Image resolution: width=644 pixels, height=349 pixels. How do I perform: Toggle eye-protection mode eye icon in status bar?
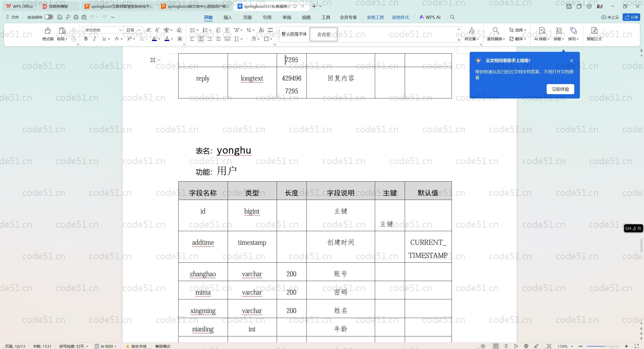click(x=483, y=346)
